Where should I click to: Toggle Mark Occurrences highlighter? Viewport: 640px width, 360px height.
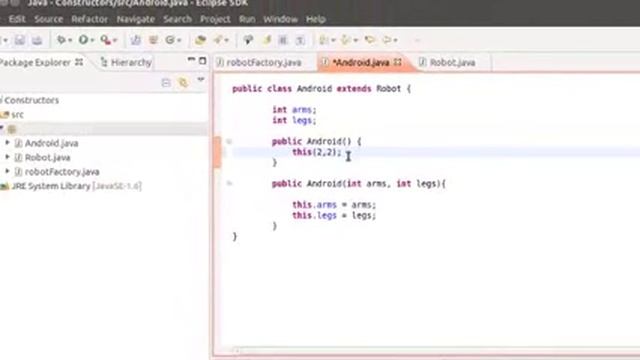coord(267,40)
